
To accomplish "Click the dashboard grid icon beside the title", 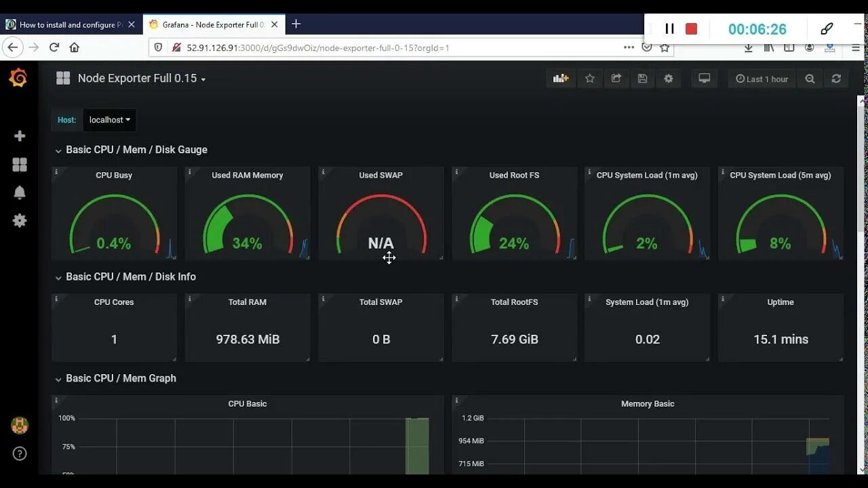I will tap(63, 79).
